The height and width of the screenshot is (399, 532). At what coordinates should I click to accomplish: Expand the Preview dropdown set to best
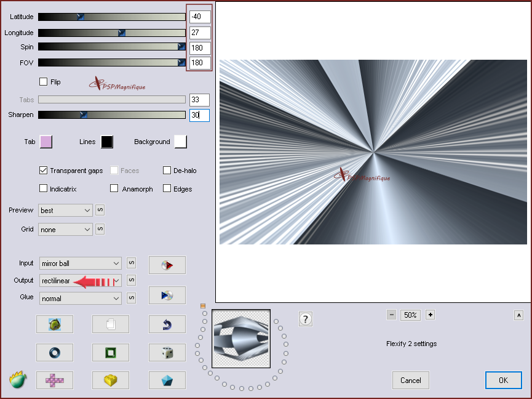pos(65,211)
